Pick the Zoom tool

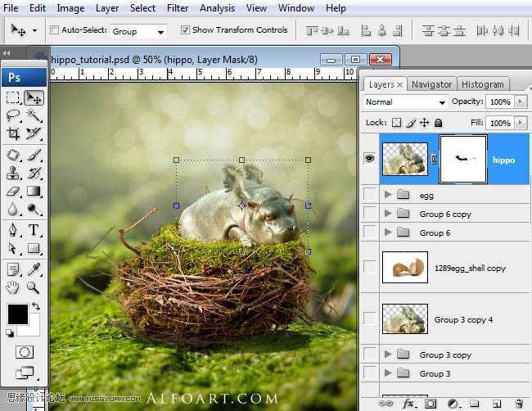coord(34,287)
